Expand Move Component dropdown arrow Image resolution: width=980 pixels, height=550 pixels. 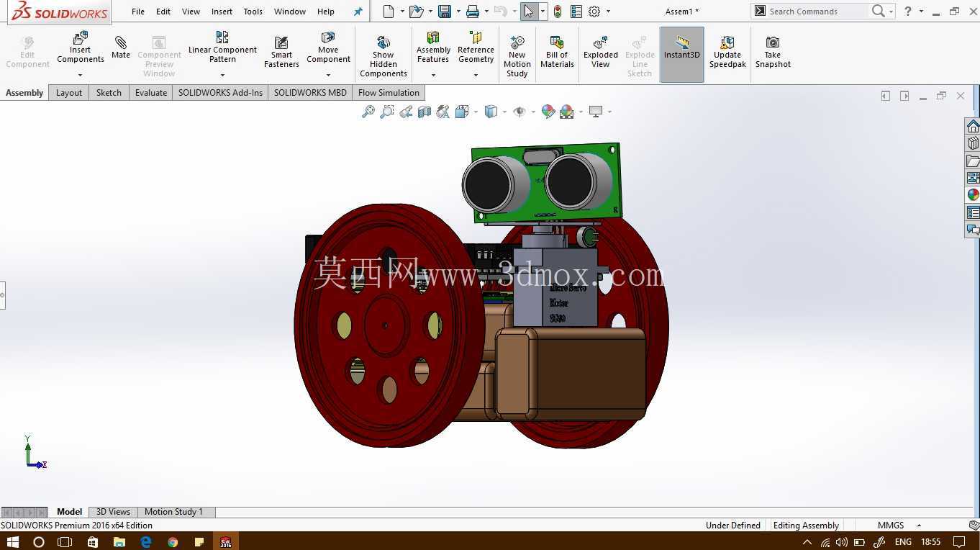coord(328,75)
